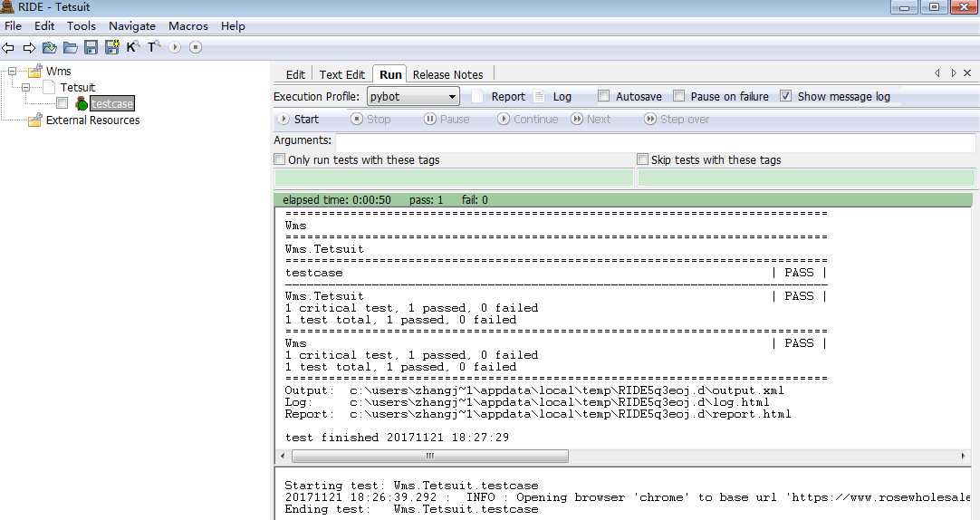Click the output scrollbar right arrow
Viewport: 980px width, 520px height.
963,456
